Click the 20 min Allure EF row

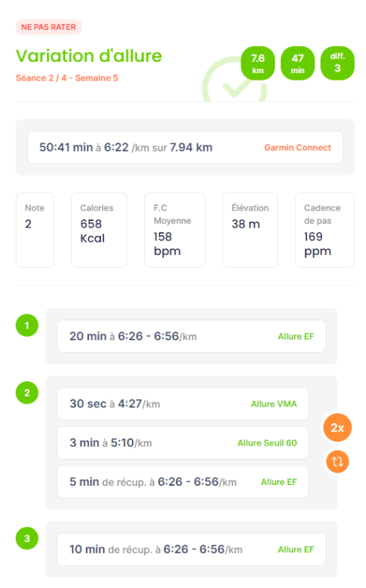[x=191, y=336]
